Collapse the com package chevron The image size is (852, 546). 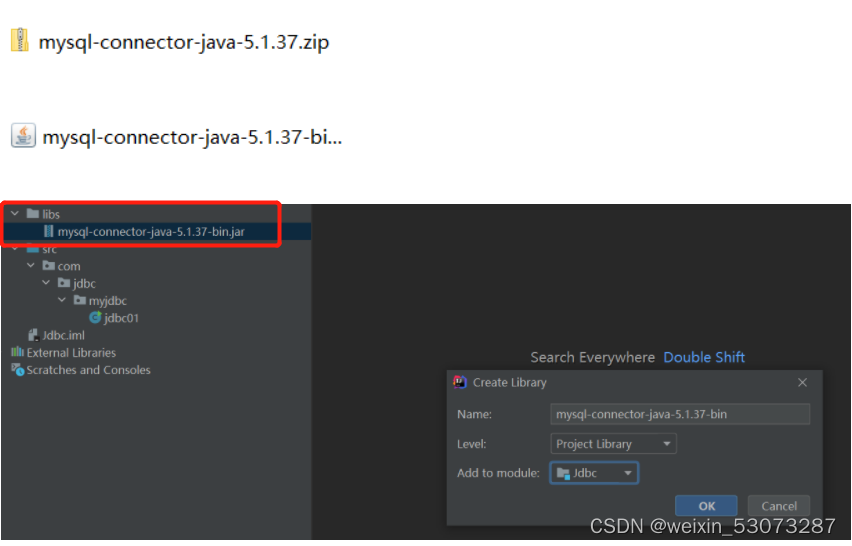[31, 266]
